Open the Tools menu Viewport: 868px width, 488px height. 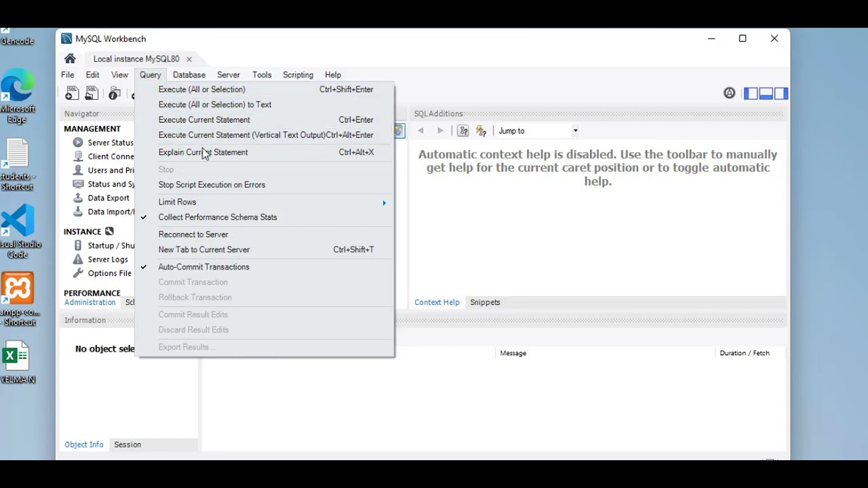(x=262, y=75)
